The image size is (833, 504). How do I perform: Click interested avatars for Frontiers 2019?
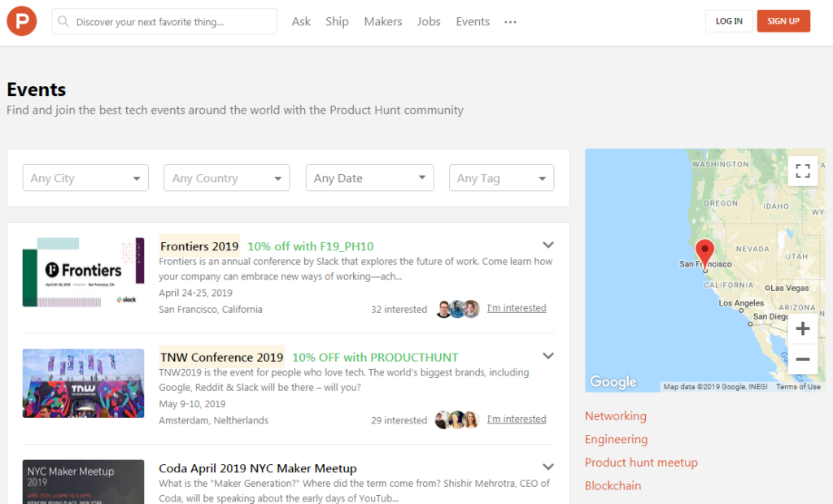click(x=457, y=309)
